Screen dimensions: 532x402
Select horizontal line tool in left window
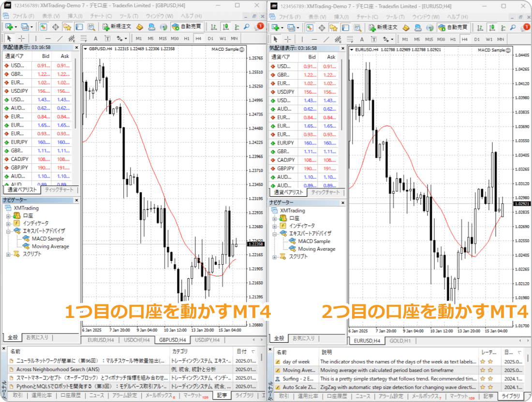[x=48, y=38]
